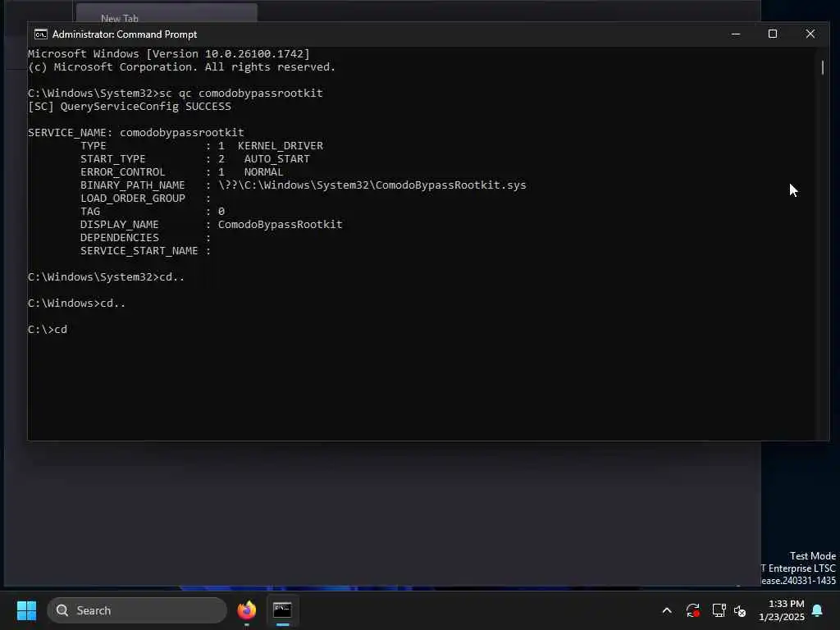Open the clock showing 1:33 PM
840x630 pixels.
pyautogui.click(x=782, y=610)
